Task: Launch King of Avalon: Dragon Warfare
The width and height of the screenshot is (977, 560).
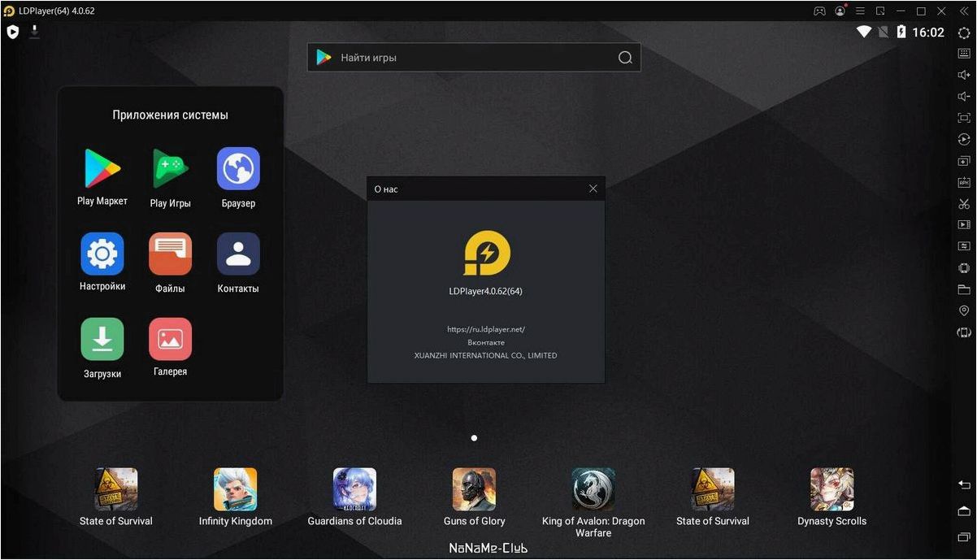Action: point(593,502)
